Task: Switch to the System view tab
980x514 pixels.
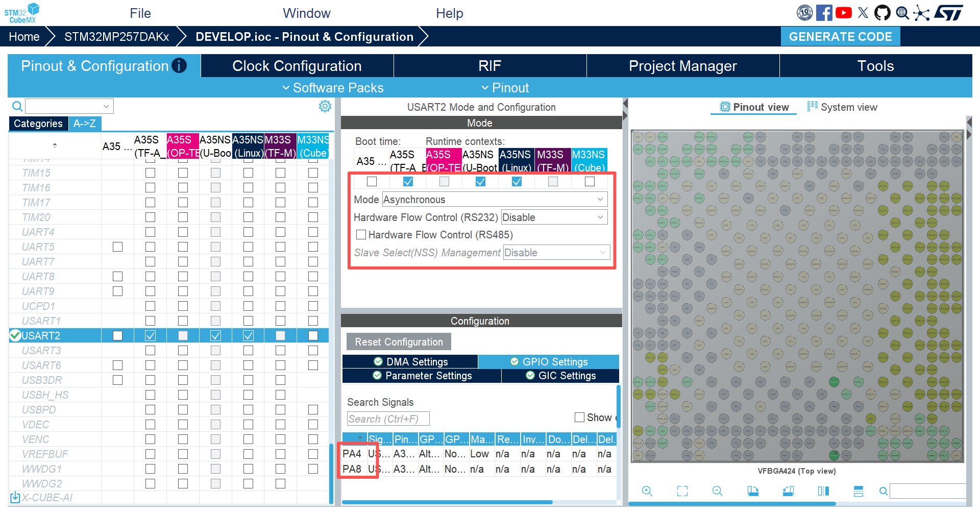Action: coord(842,107)
